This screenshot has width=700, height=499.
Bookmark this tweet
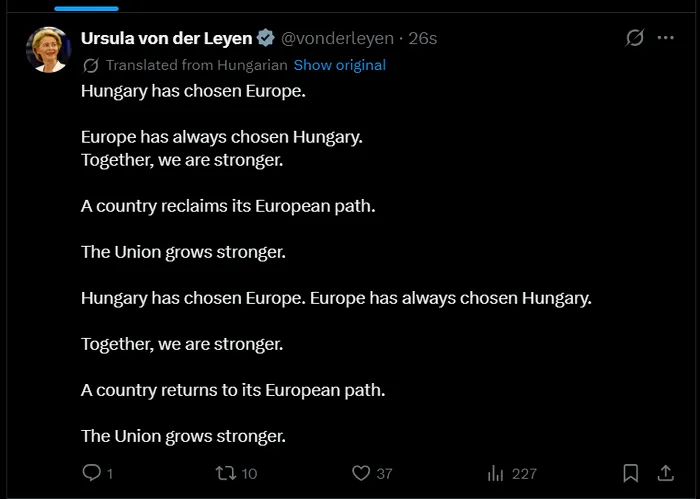[631, 472]
